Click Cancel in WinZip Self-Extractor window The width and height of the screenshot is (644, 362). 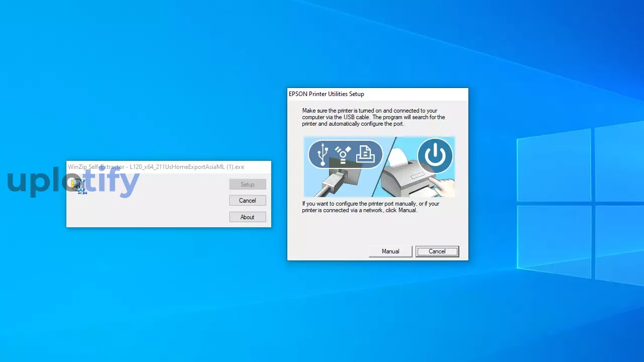[248, 201]
